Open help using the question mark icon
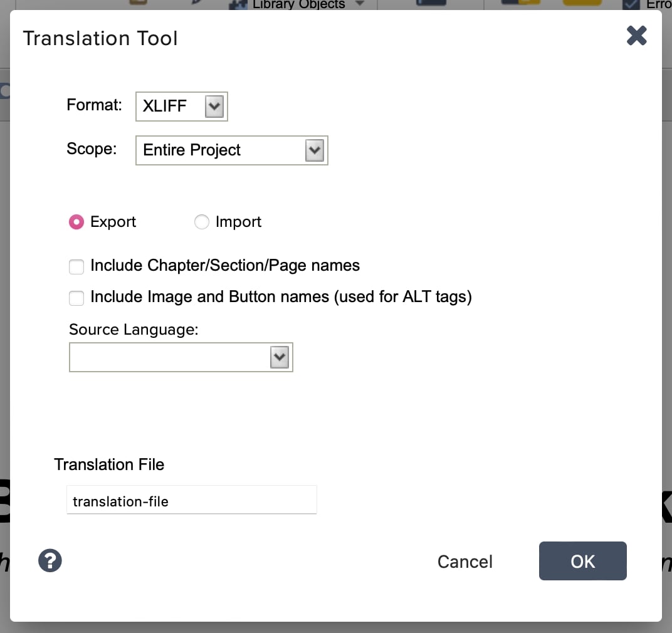Viewport: 672px width, 633px height. tap(50, 560)
